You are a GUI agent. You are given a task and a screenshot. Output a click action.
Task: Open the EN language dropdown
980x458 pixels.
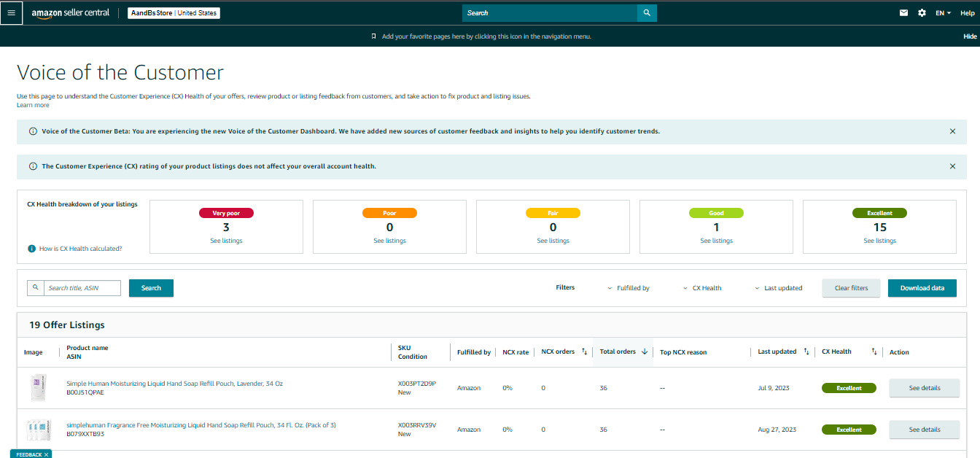[x=943, y=13]
